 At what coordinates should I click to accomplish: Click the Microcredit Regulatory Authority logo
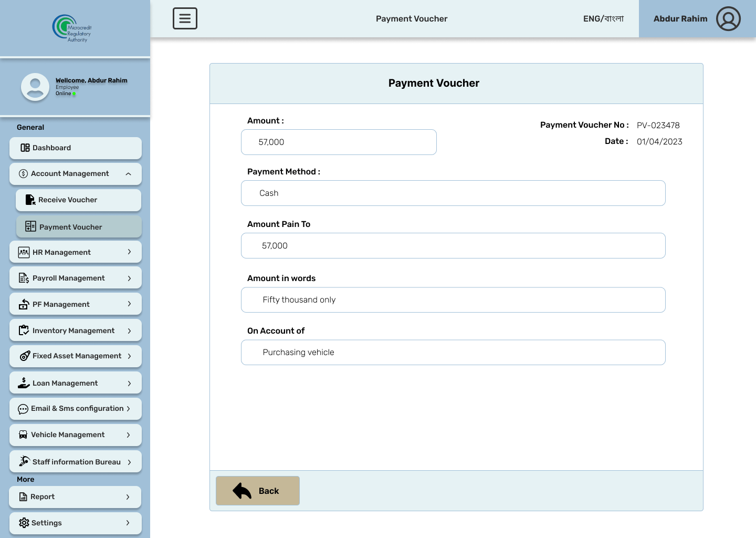(x=72, y=28)
